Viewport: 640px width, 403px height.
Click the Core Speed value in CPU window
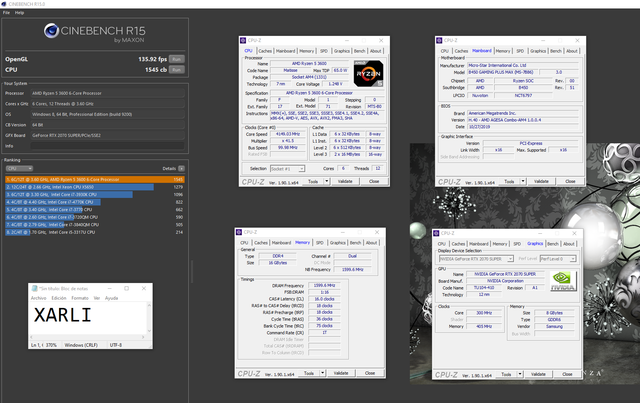click(288, 134)
